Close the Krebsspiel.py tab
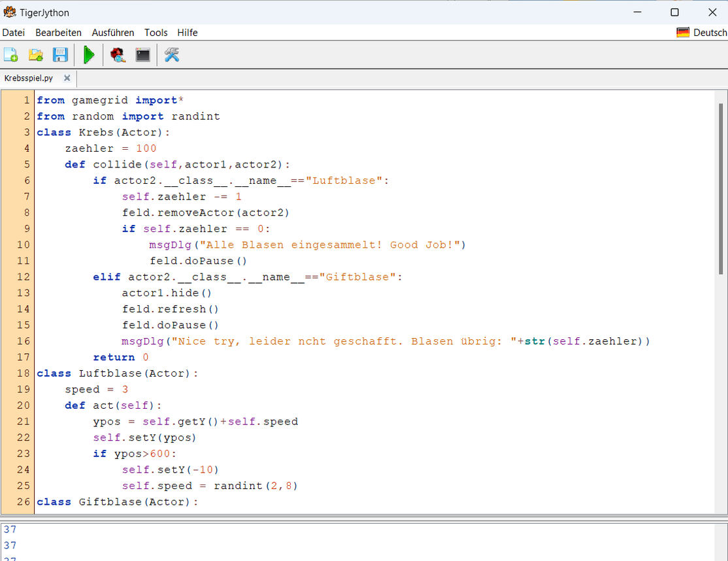This screenshot has width=728, height=561. click(67, 78)
